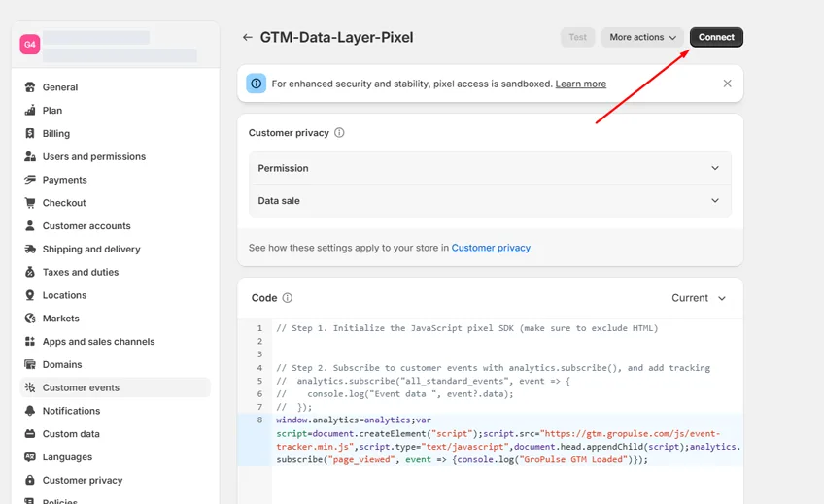The height and width of the screenshot is (504, 824).
Task: Open General settings menu item
Action: 115,87
